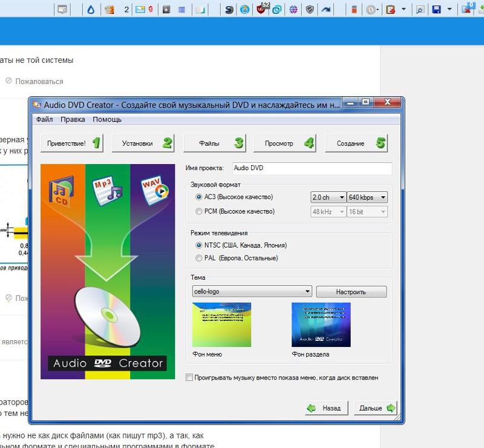The image size is (484, 448).
Task: Click the dark S circle extension icon
Action: point(229,10)
